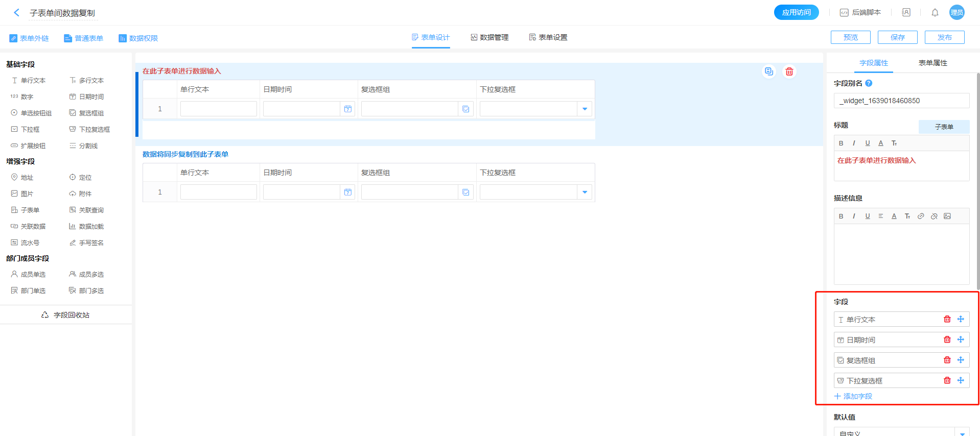
Task: Click help icon next to 字段别名
Action: pyautogui.click(x=869, y=83)
